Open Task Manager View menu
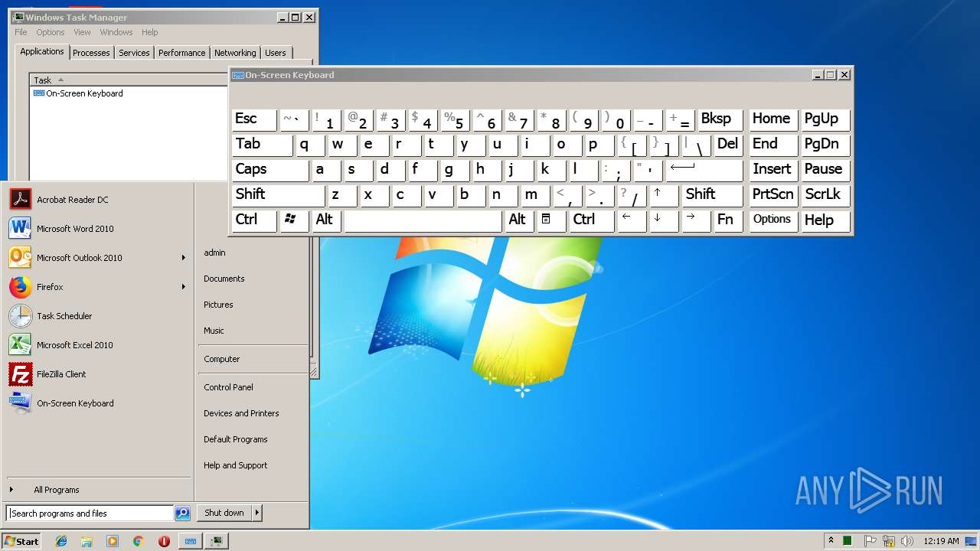 (x=82, y=32)
